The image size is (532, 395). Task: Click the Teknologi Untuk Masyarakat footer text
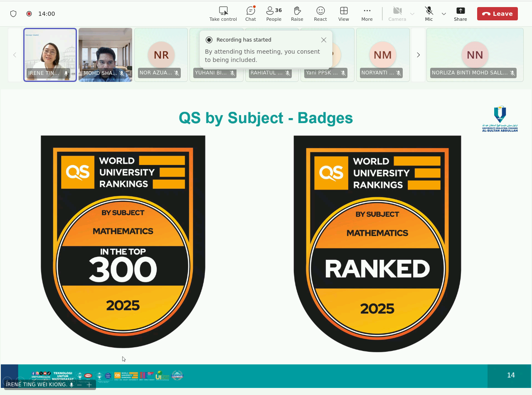pos(63,376)
